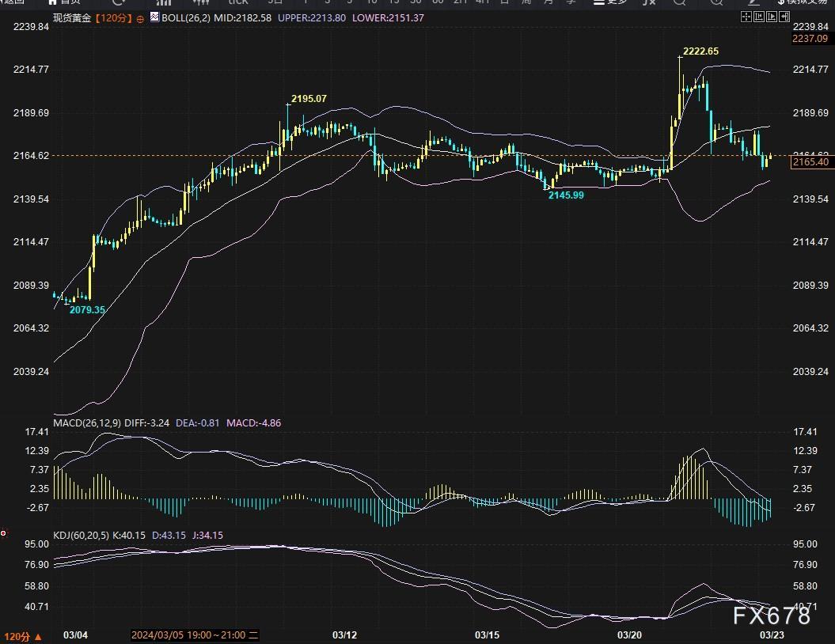
Task: Open the tick timeframe option
Action: point(237,2)
